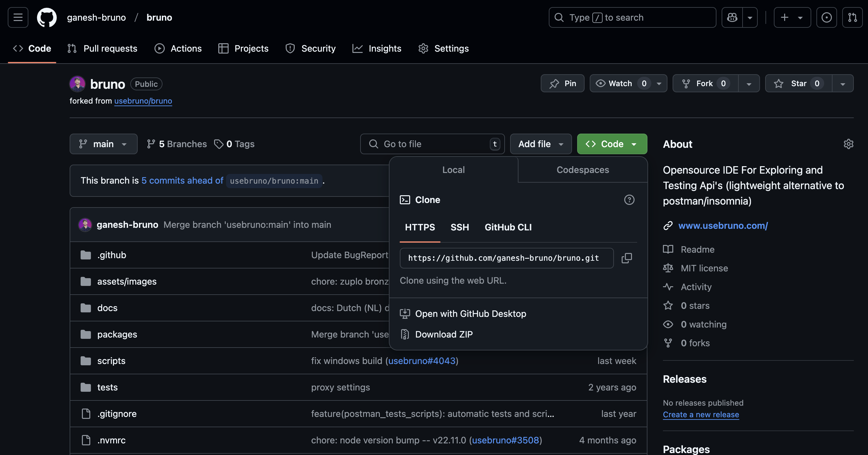Image resolution: width=868 pixels, height=455 pixels.
Task: Open the usebruno/bruno upstream link
Action: point(143,101)
